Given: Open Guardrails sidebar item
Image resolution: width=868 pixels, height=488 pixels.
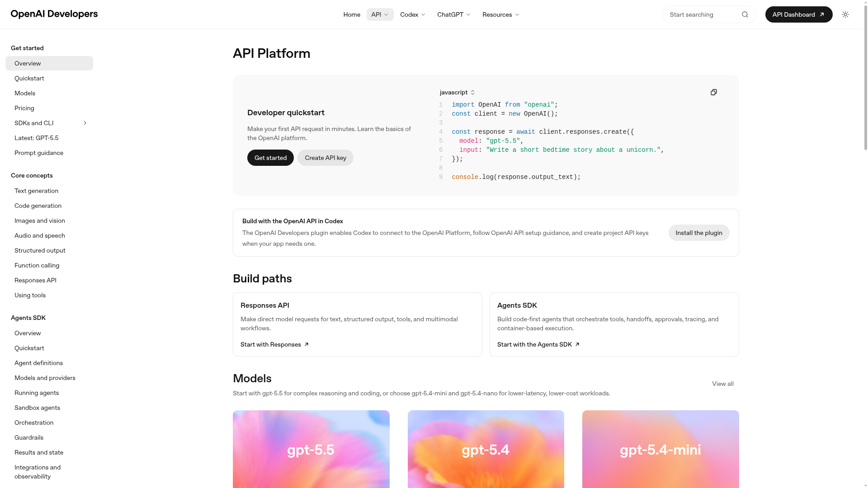Looking at the screenshot, I should point(49,437).
